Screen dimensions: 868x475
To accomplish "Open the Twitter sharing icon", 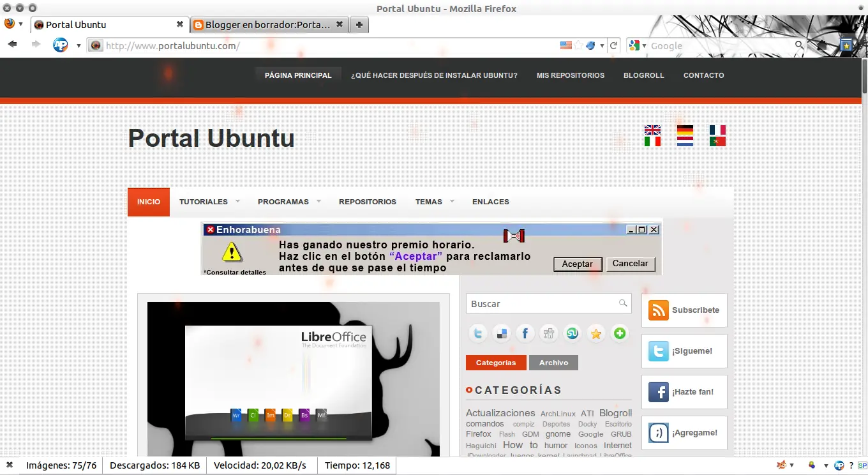I will coord(478,333).
